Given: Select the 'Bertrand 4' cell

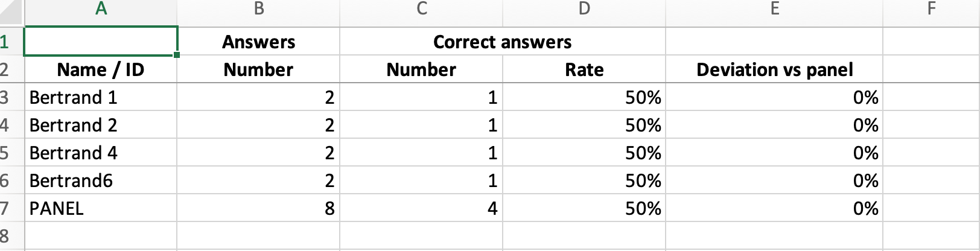Looking at the screenshot, I should click(x=101, y=153).
